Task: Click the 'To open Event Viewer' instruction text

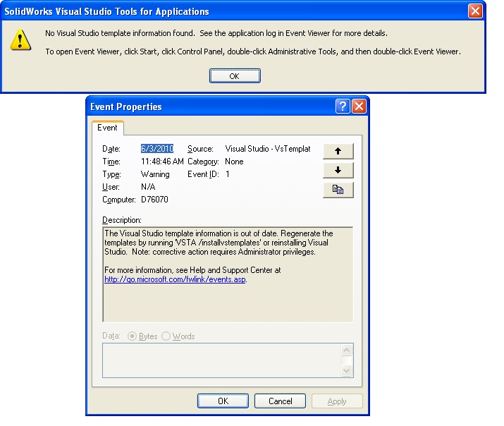Action: pos(253,51)
